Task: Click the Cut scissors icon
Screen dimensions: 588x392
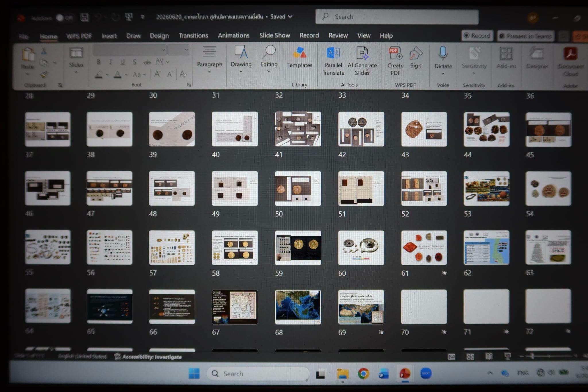Action: (44, 51)
